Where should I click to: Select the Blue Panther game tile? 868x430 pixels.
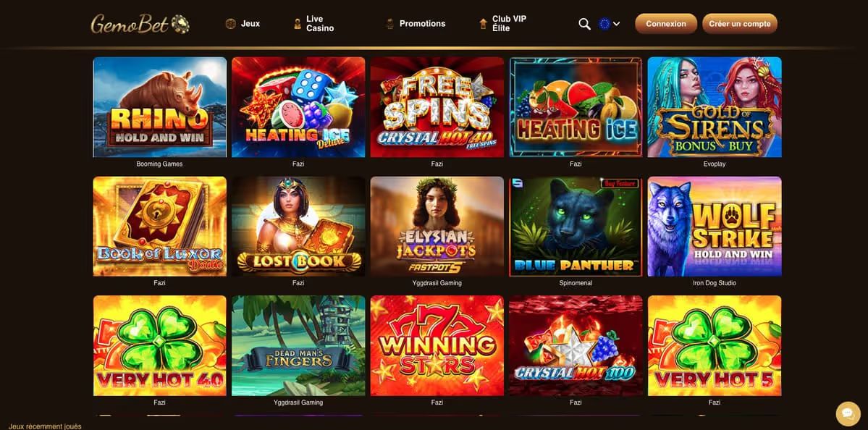point(576,227)
